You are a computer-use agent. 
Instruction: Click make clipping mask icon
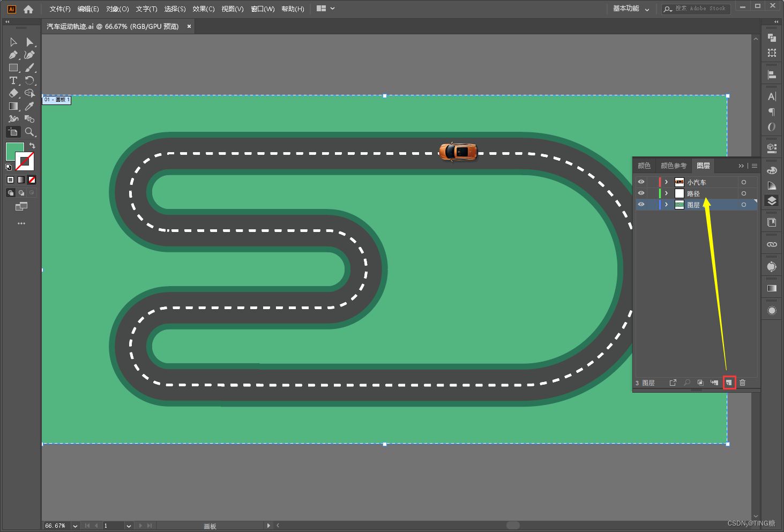pos(700,383)
